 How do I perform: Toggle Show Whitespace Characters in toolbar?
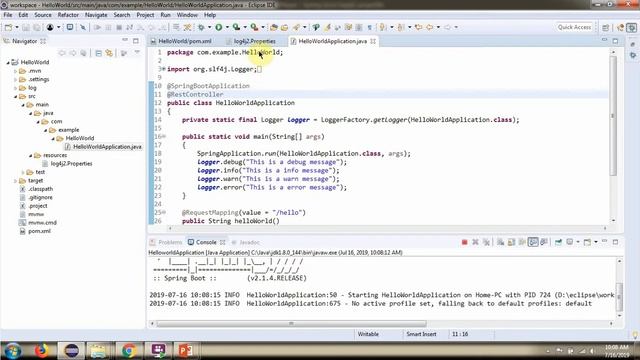click(x=370, y=27)
